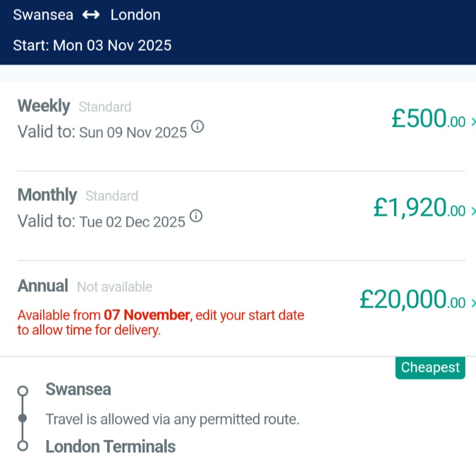Click the Swansea origin circle marker
476x459 pixels.
pyautogui.click(x=23, y=391)
